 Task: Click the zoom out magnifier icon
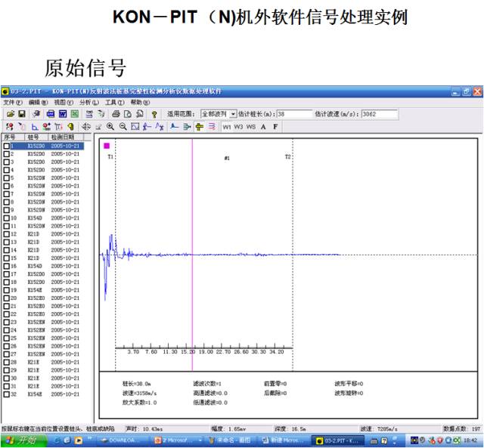(x=123, y=127)
